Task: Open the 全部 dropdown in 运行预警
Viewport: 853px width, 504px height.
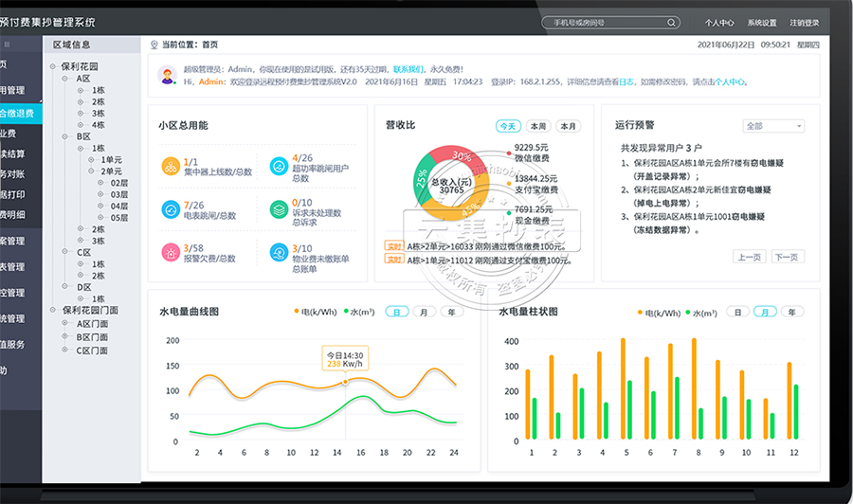Action: (773, 126)
